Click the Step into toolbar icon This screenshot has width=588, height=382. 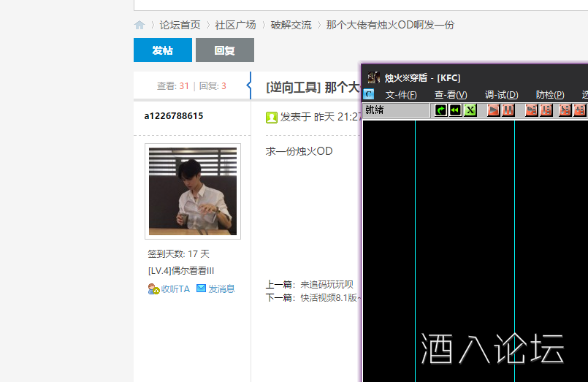pos(531,110)
